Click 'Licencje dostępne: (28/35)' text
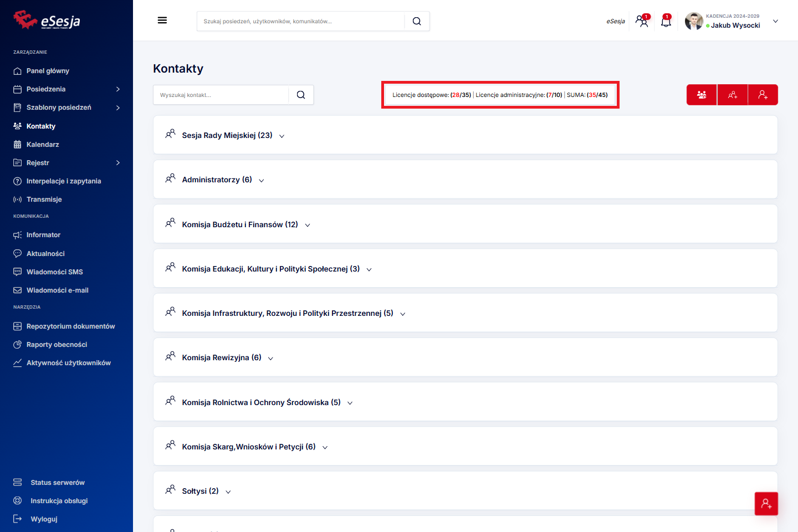This screenshot has height=532, width=798. [x=432, y=95]
